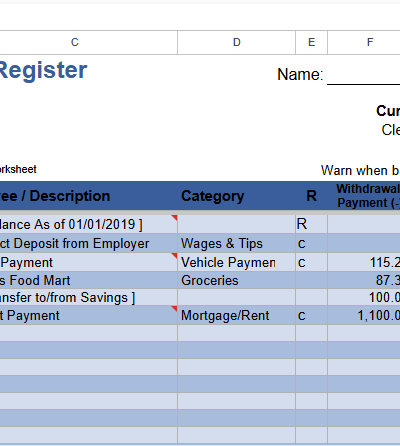Select the 1,100.0 withdrawal amount cell
The height and width of the screenshot is (446, 400).
(x=364, y=315)
